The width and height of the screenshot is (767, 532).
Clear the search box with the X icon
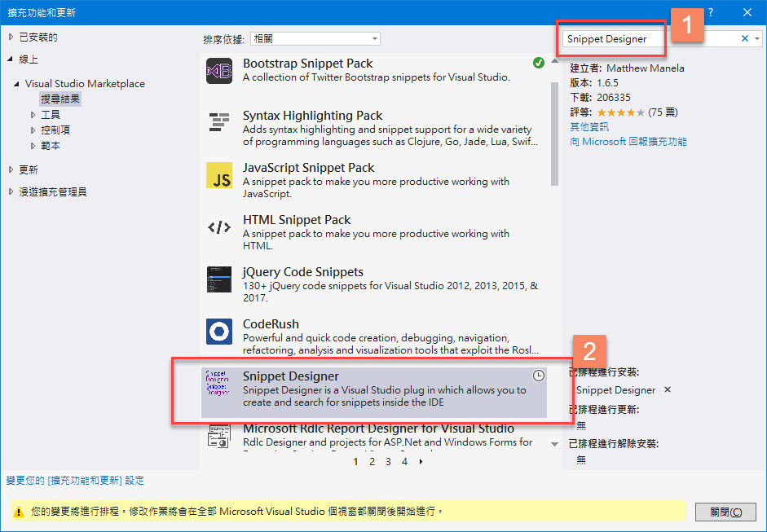point(744,38)
